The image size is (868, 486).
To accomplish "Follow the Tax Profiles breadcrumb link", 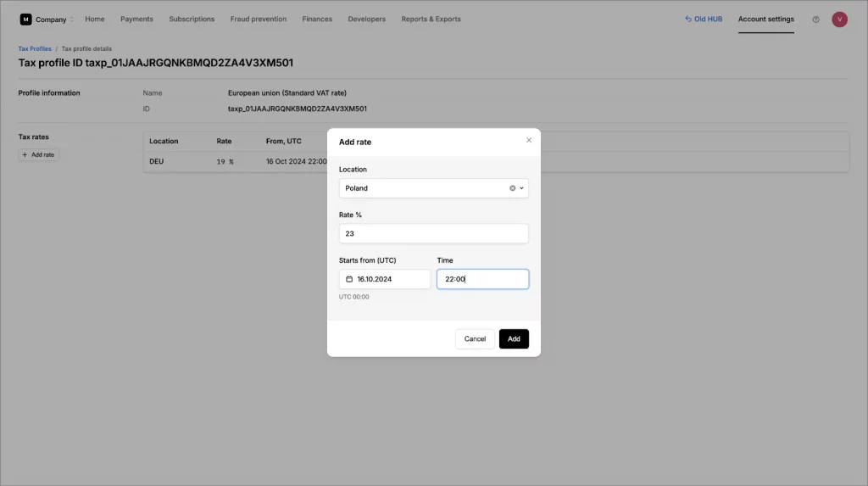I will click(35, 48).
